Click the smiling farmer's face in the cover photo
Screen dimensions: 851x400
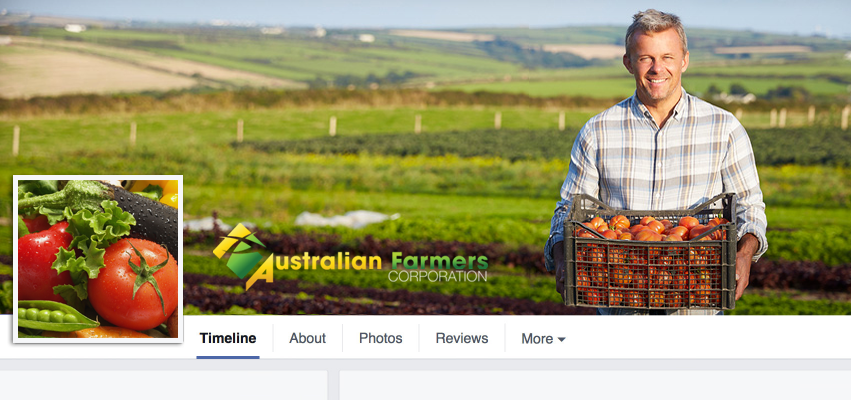click(657, 62)
